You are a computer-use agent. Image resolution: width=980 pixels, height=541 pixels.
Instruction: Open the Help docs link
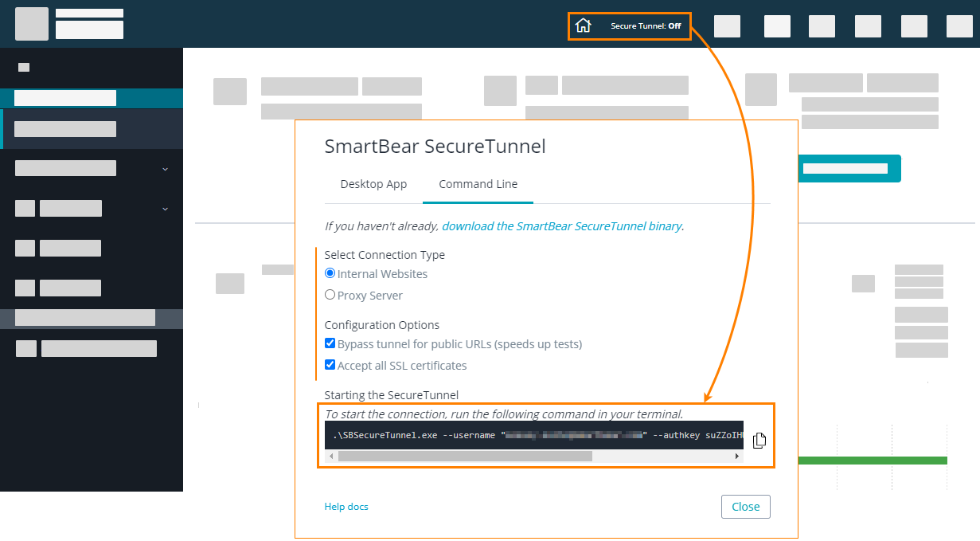(x=346, y=507)
